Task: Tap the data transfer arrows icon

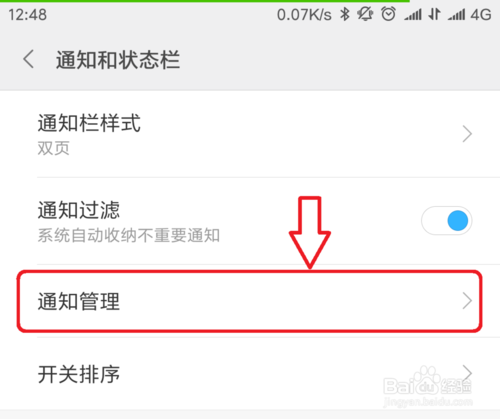Action: pos(435,14)
